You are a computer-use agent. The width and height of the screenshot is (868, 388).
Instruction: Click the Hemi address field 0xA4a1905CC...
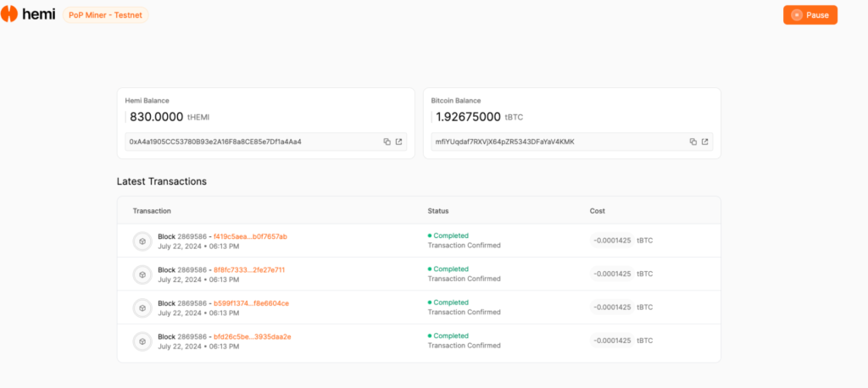pyautogui.click(x=265, y=141)
